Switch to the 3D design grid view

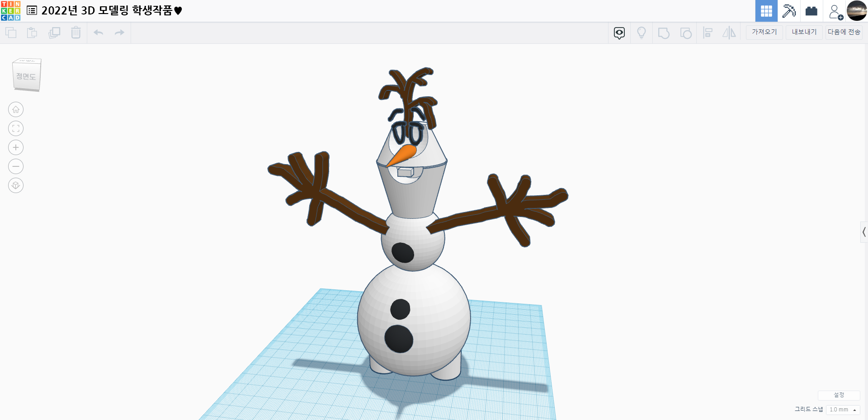766,11
